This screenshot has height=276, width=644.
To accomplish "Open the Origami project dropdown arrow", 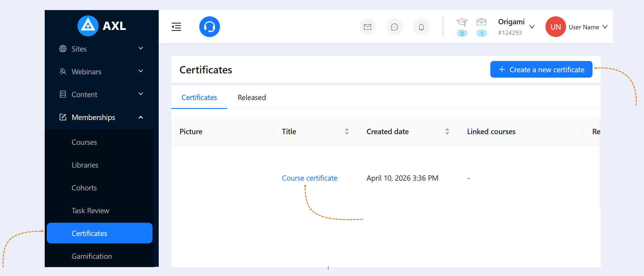I will pyautogui.click(x=532, y=27).
